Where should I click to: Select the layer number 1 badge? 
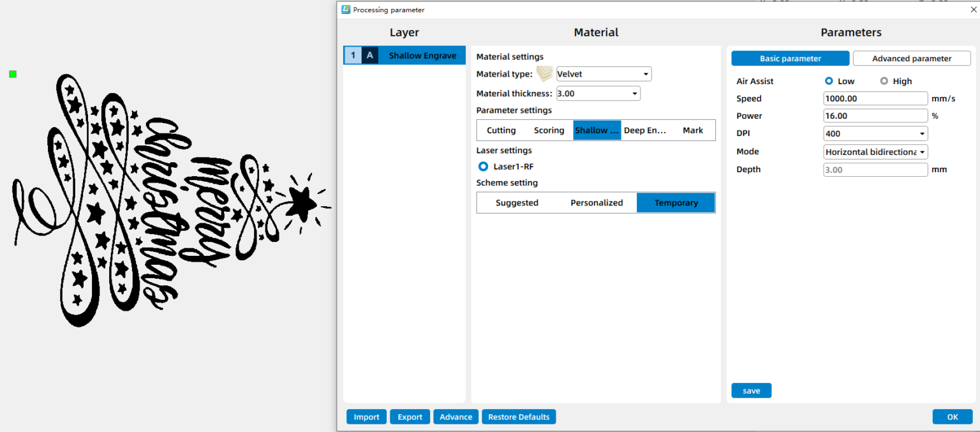[353, 56]
